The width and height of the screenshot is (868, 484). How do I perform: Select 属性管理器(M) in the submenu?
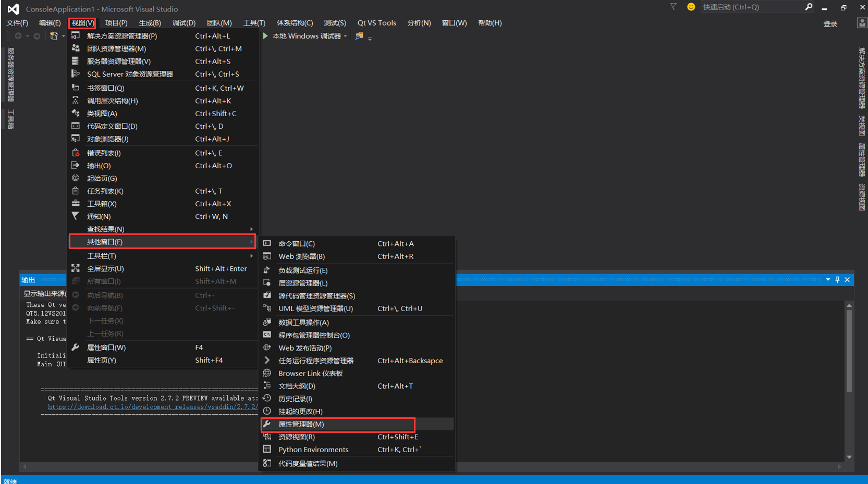point(357,424)
